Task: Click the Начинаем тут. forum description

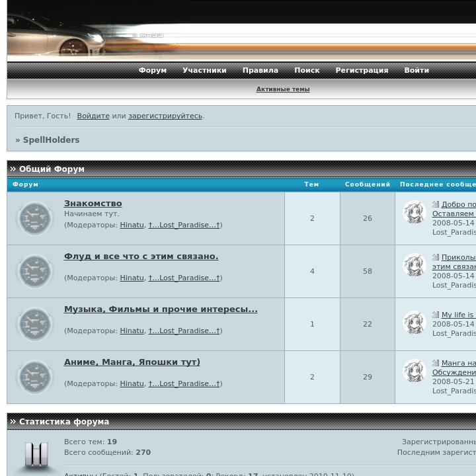Action: pos(92,214)
